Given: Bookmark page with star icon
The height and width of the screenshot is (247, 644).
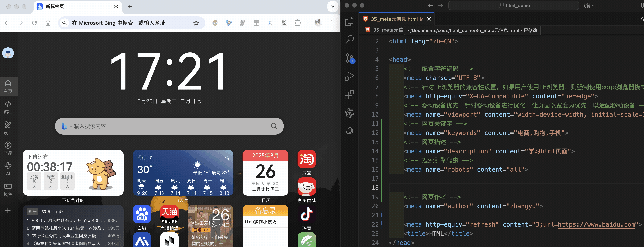Looking at the screenshot, I should [196, 23].
